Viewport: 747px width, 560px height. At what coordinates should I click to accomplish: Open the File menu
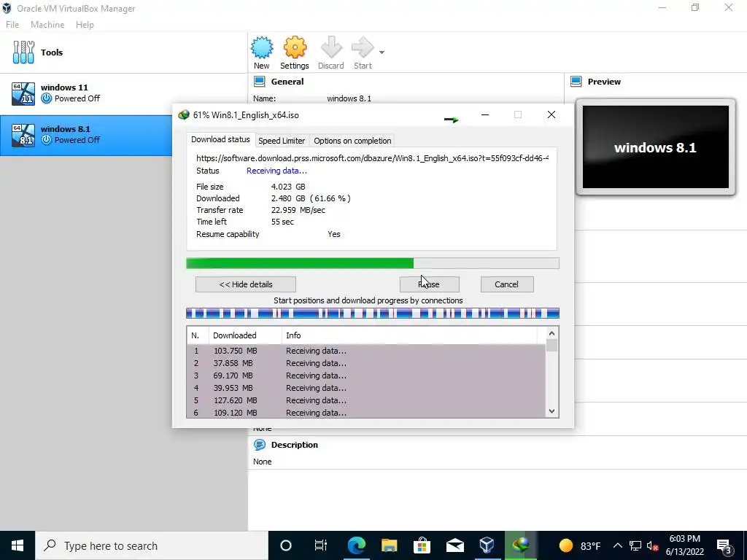click(x=12, y=25)
